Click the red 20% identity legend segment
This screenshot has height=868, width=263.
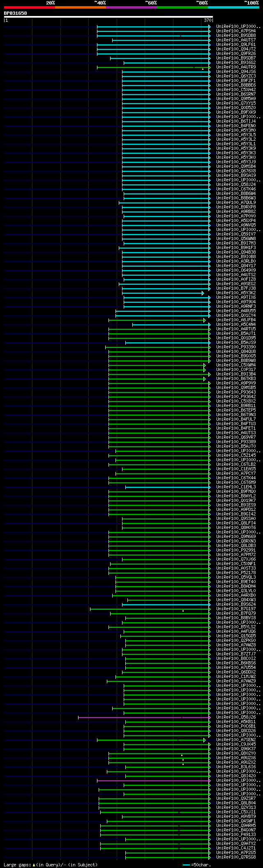pos(30,7)
